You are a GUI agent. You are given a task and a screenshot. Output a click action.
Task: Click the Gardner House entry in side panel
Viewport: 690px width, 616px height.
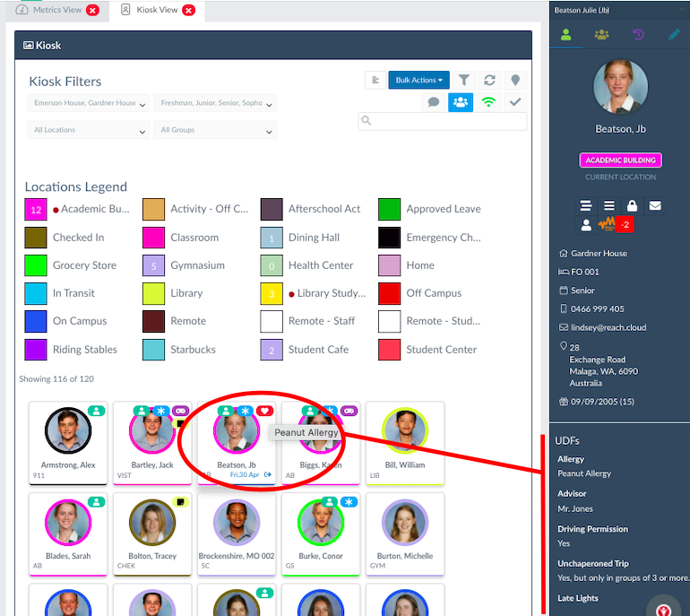click(599, 253)
